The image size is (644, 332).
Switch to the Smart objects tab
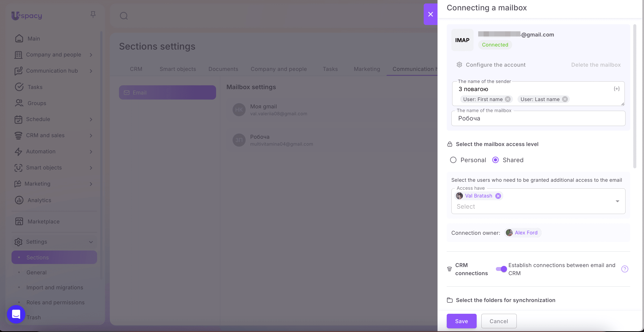click(x=178, y=69)
